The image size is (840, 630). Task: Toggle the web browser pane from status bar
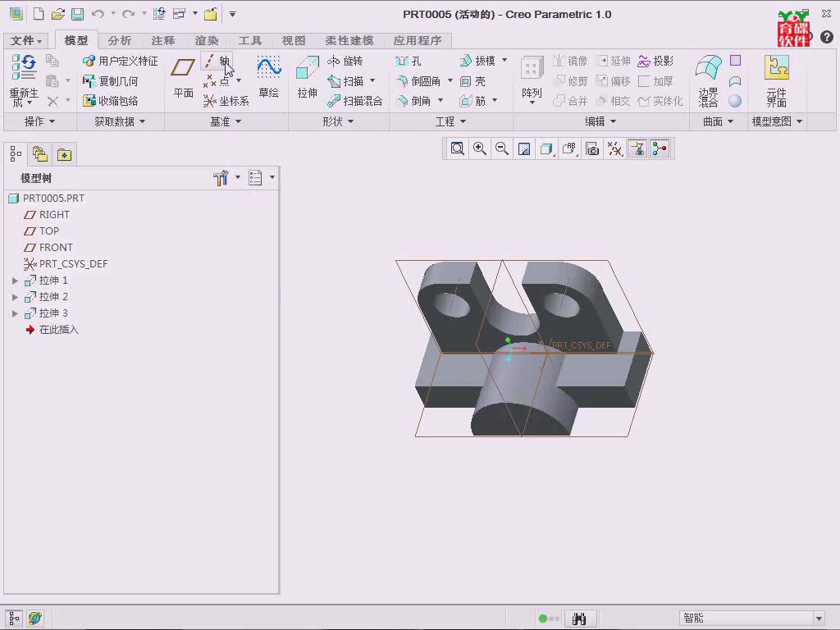click(34, 619)
